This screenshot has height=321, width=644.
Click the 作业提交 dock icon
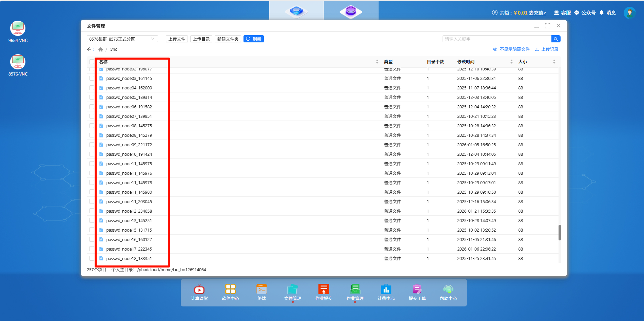click(x=324, y=292)
